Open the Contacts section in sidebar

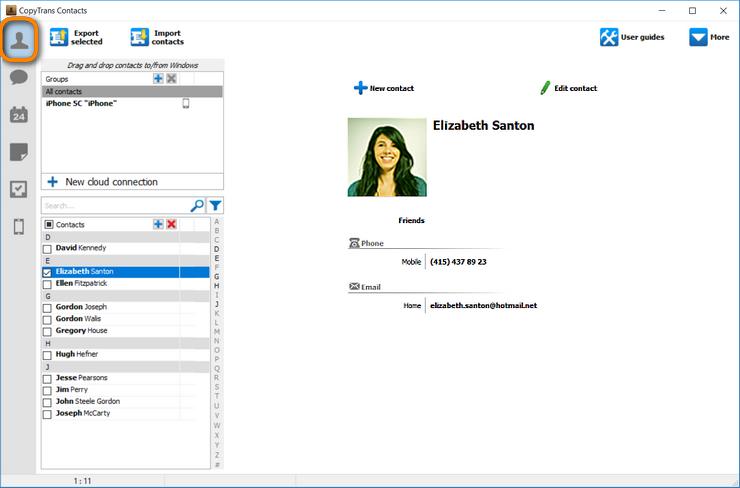coord(19,40)
